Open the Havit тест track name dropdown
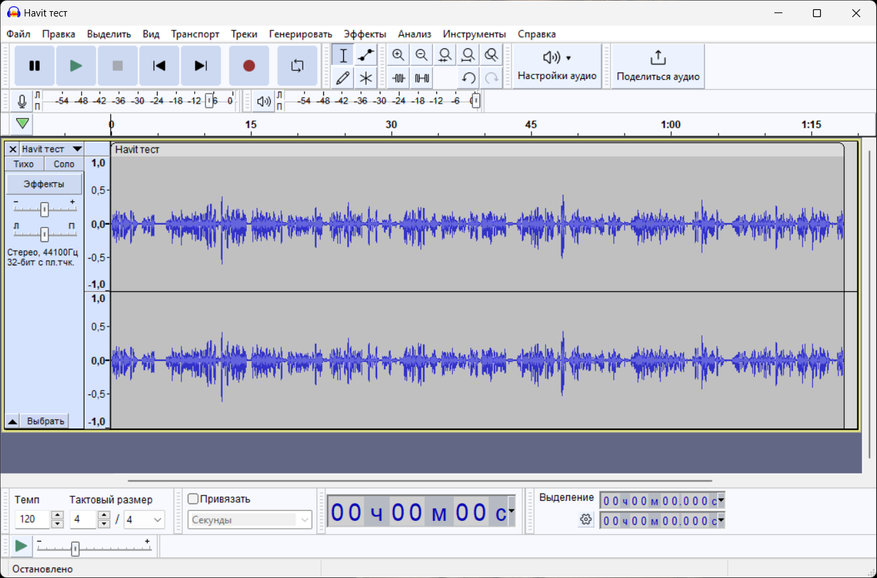The height and width of the screenshot is (578, 877). (77, 149)
